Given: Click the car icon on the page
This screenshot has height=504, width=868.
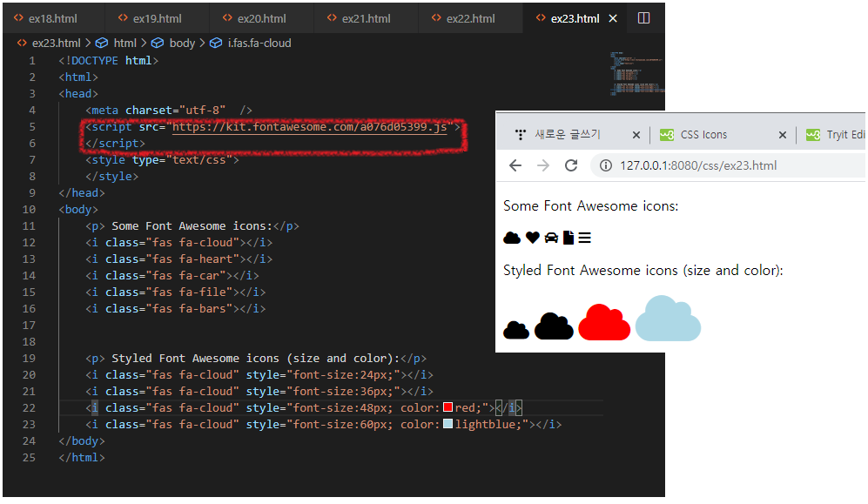Looking at the screenshot, I should [x=551, y=238].
